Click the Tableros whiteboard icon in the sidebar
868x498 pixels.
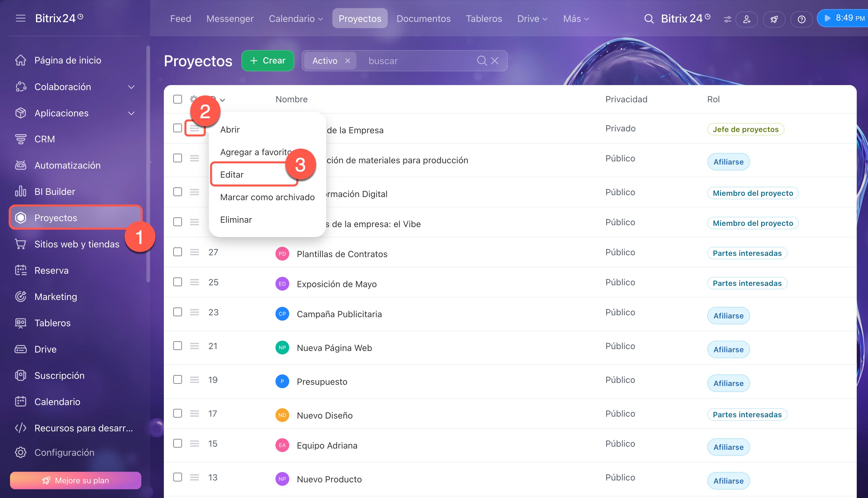click(x=21, y=323)
